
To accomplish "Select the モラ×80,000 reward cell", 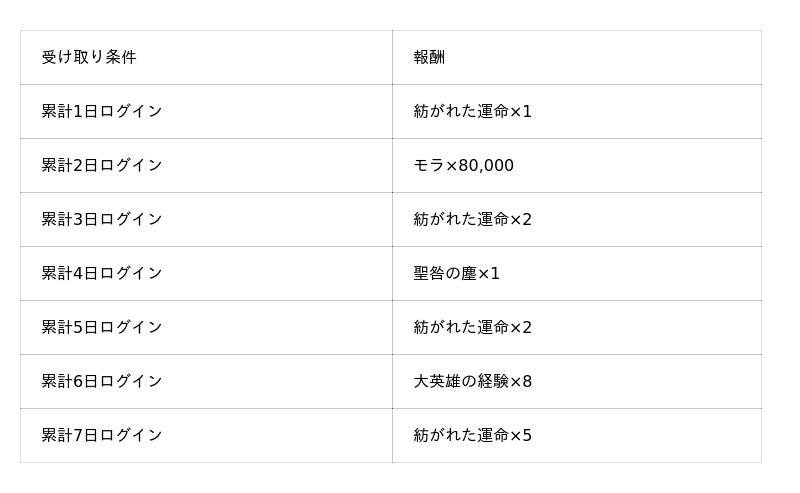I will (x=463, y=165).
